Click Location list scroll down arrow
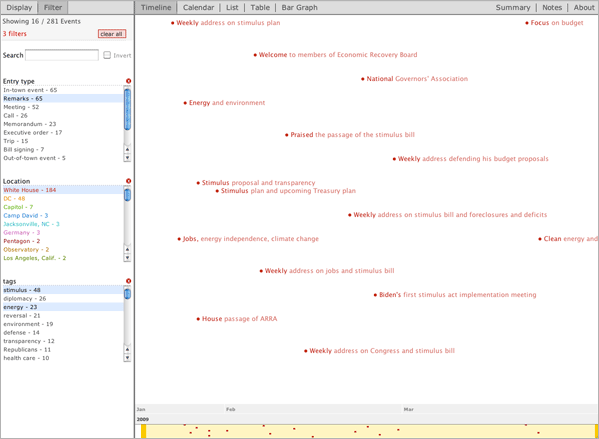599x439 pixels. point(128,258)
